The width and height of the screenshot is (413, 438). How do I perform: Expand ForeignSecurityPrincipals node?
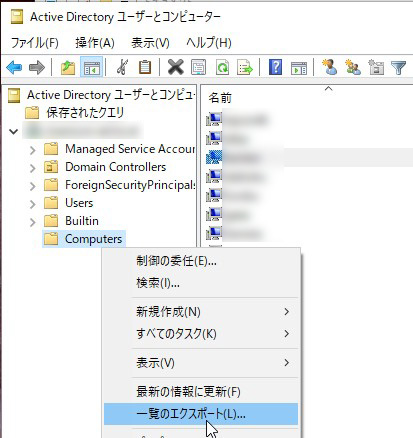[x=32, y=186]
